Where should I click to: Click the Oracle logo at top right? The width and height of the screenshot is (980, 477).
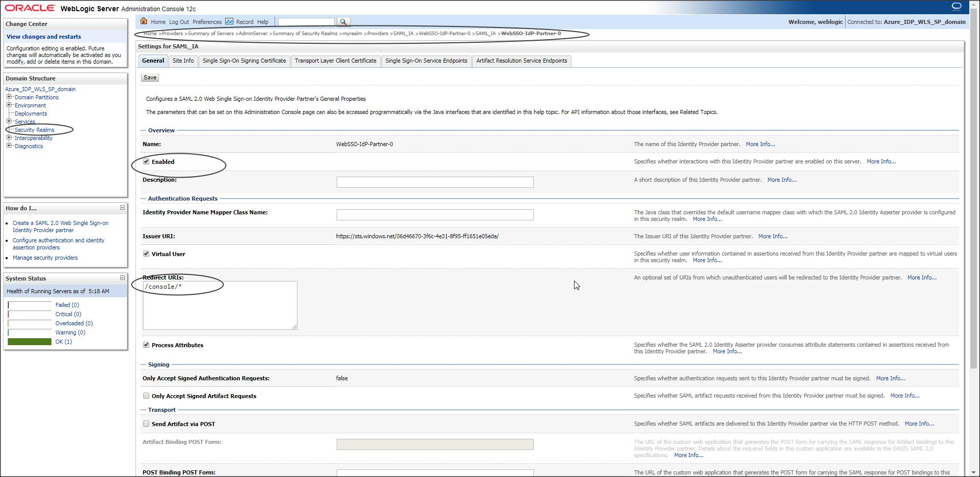pos(957,7)
